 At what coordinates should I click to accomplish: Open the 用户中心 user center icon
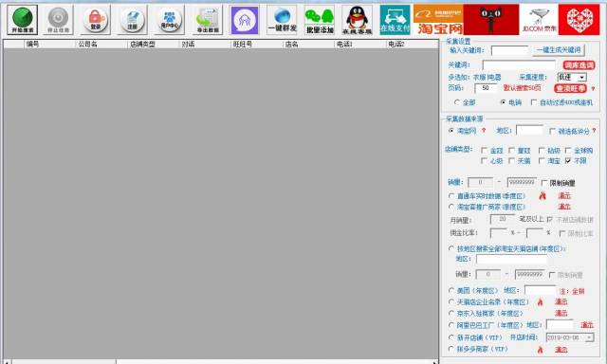pyautogui.click(x=170, y=19)
